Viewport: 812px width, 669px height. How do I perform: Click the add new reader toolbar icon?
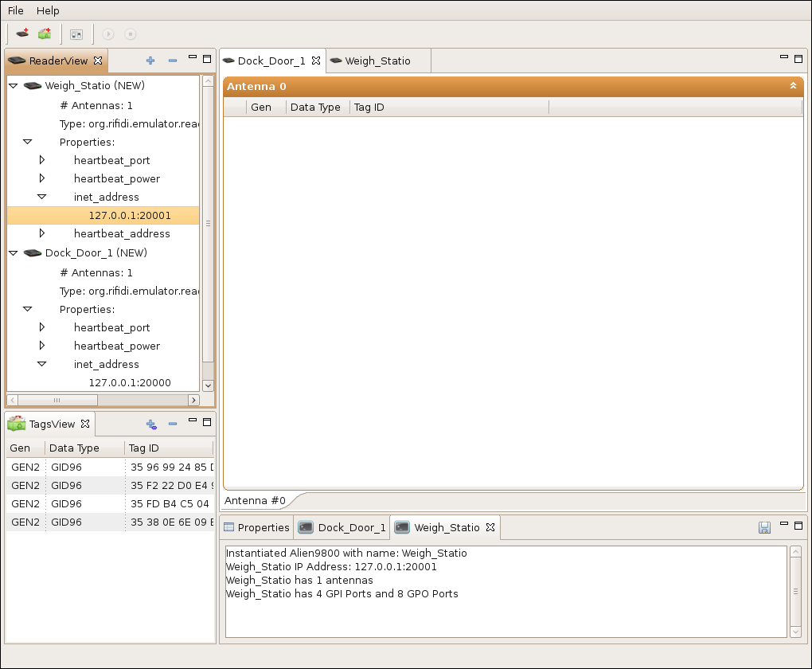pyautogui.click(x=22, y=34)
